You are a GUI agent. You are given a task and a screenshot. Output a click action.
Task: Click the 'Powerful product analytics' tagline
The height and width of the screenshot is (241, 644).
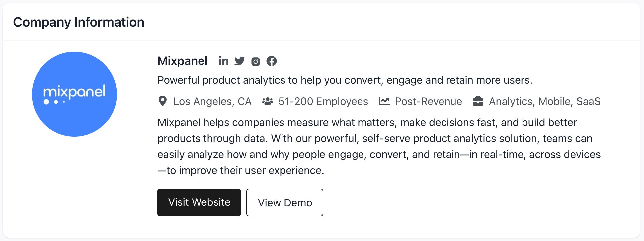[x=345, y=80]
